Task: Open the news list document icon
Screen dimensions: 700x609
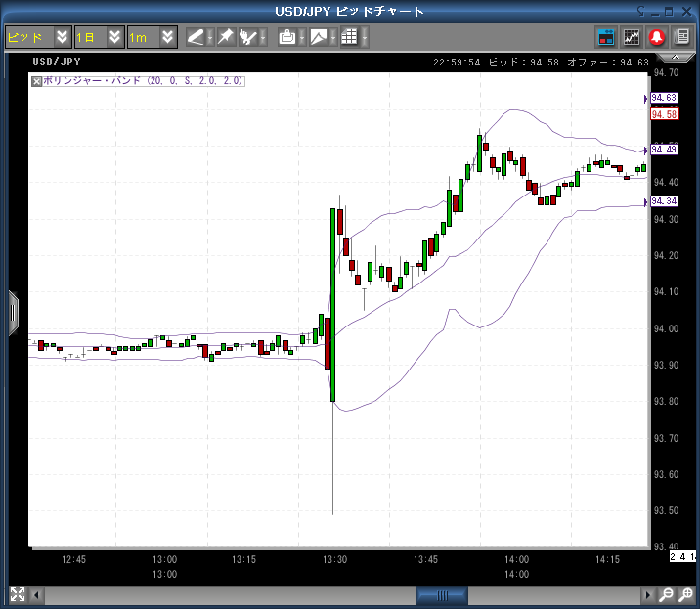Action: 680,37
